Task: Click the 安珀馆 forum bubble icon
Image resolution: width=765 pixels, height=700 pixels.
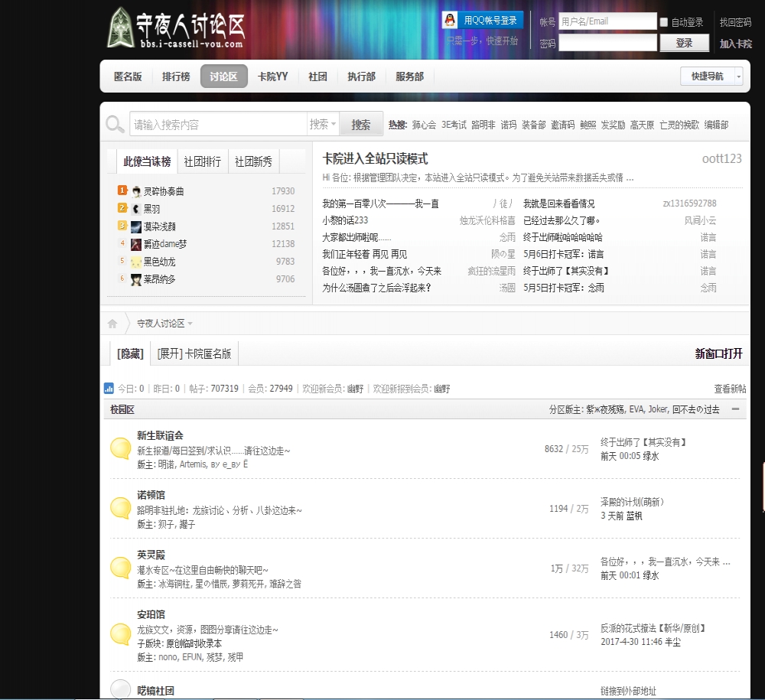Action: pyautogui.click(x=121, y=634)
